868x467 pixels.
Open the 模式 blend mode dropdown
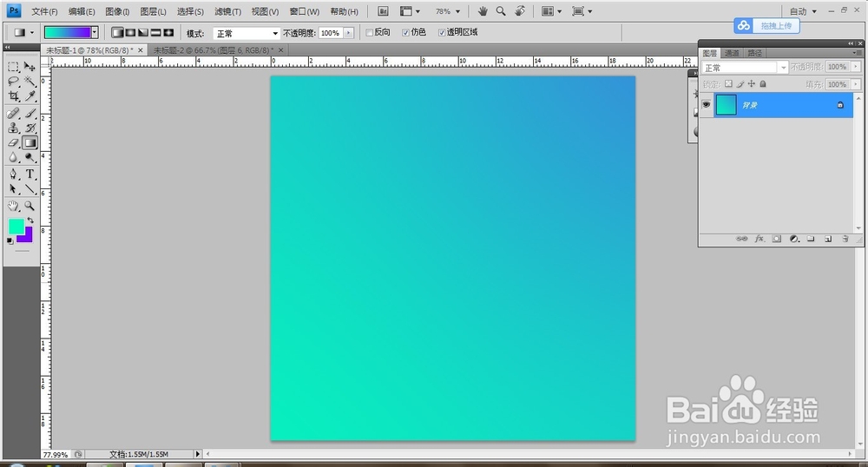click(x=247, y=33)
